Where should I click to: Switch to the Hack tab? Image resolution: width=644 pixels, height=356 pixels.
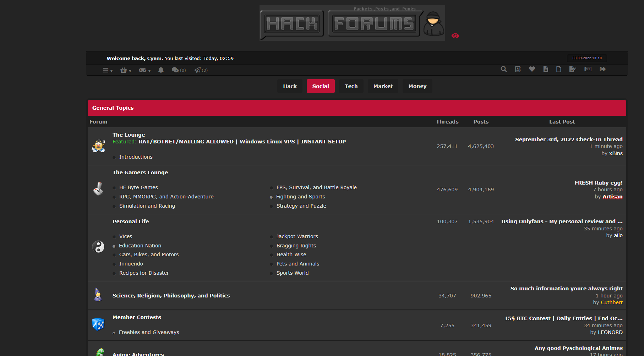pyautogui.click(x=290, y=86)
